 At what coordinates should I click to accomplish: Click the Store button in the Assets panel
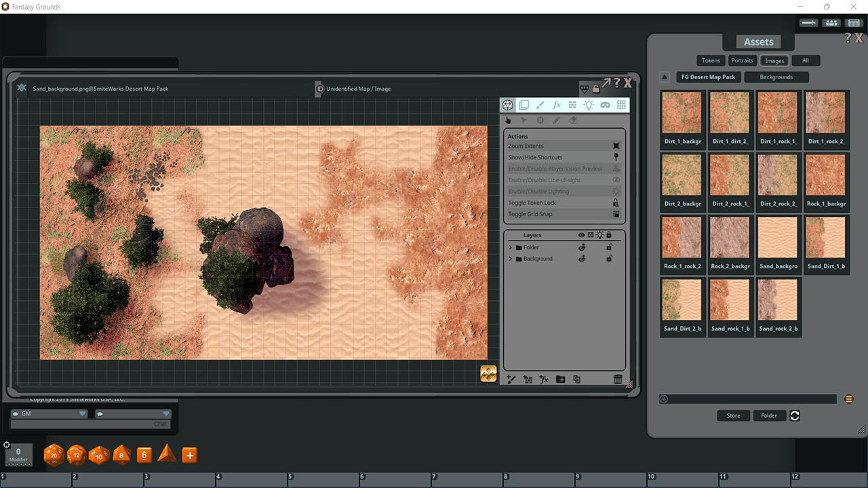tap(733, 415)
